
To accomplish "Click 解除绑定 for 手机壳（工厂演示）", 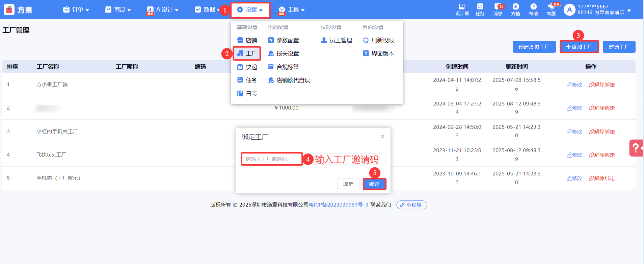I will pos(602,178).
